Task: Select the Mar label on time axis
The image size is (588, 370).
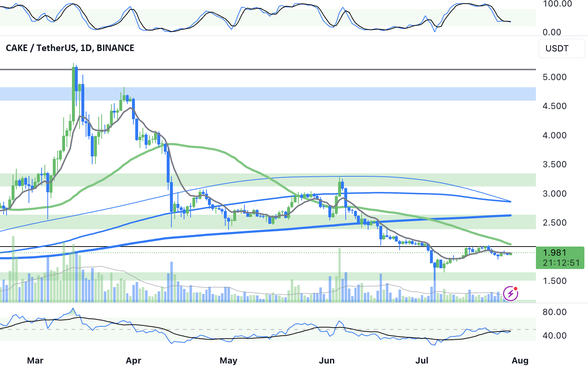Action: 35,361
